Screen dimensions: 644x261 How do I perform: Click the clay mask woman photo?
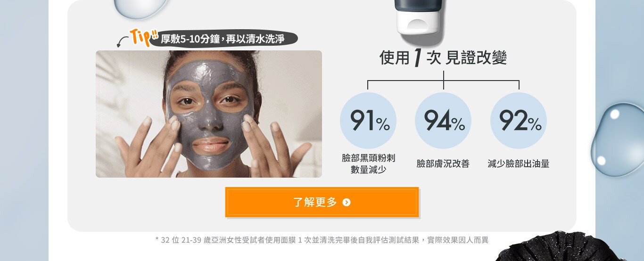pos(209,114)
